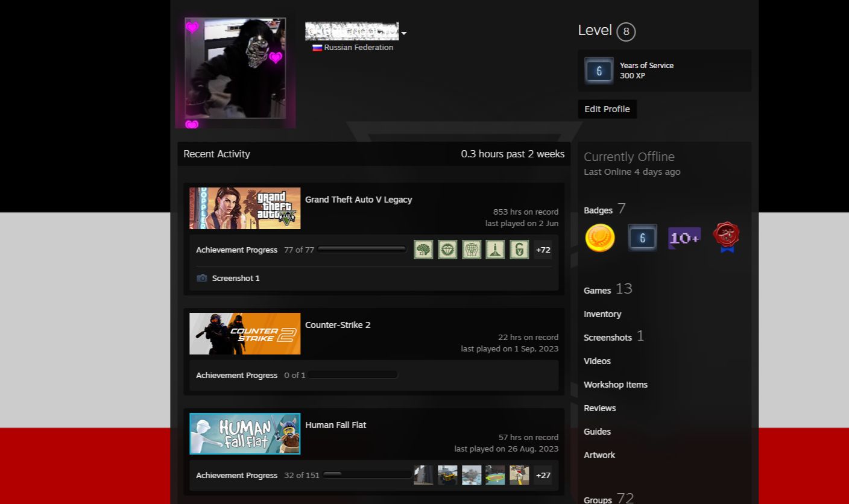The image size is (849, 504).
Task: Open the Artwork link
Action: [599, 455]
